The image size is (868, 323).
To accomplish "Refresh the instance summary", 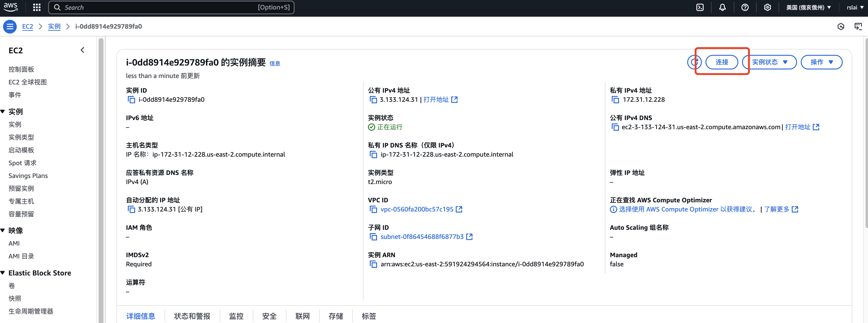I will pyautogui.click(x=694, y=62).
